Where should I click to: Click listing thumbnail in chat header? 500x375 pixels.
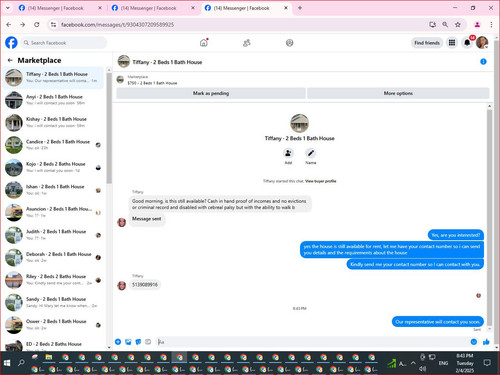pyautogui.click(x=124, y=62)
